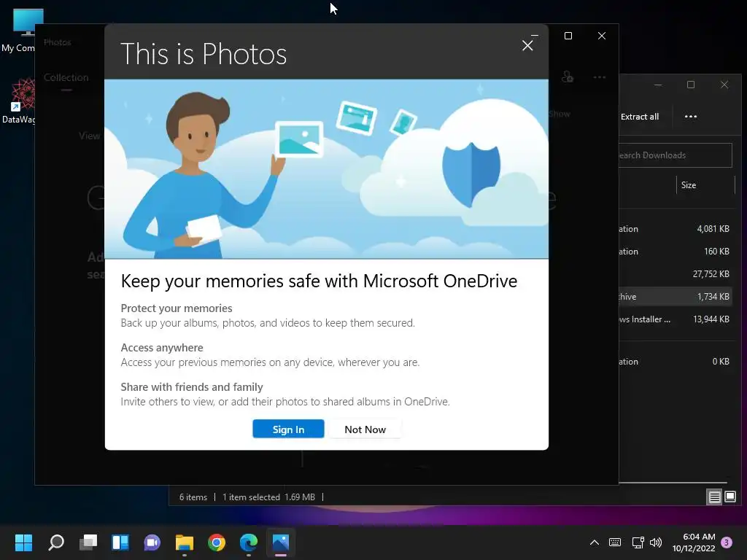Open taskbar Search magnifier
The height and width of the screenshot is (560, 747).
[x=56, y=542]
